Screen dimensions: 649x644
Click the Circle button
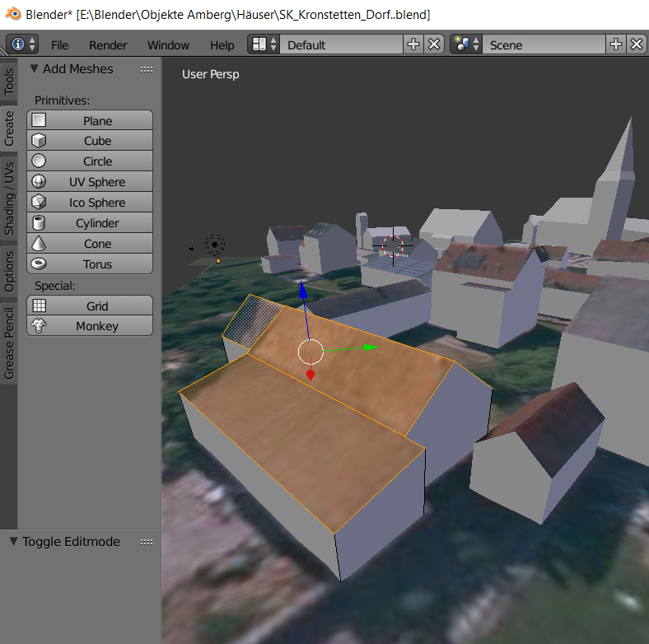click(x=96, y=161)
